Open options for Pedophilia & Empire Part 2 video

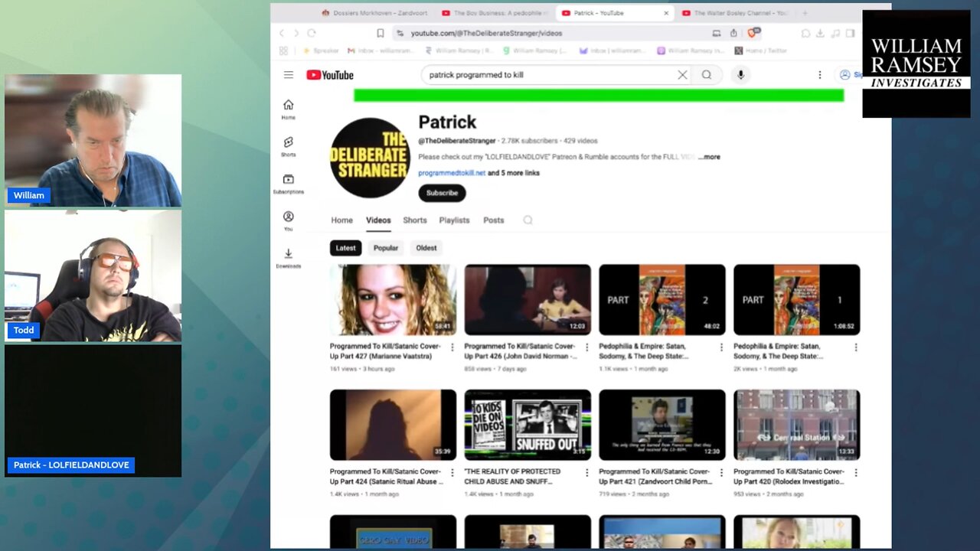coord(721,347)
